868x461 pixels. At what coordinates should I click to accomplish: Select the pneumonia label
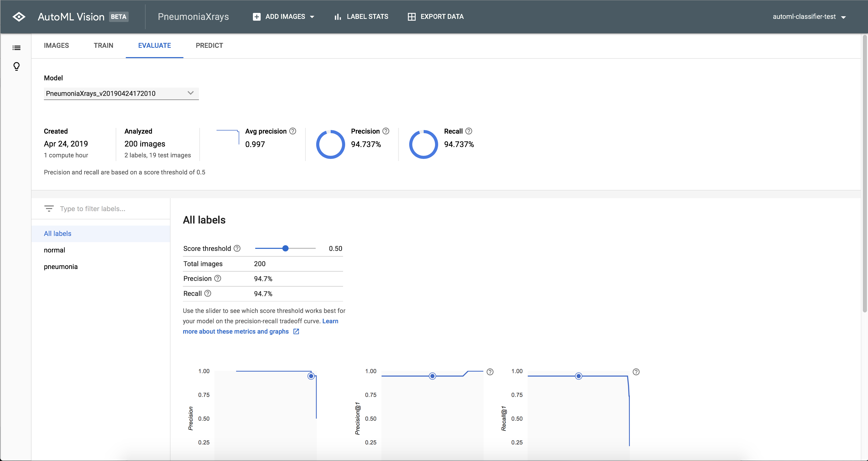point(61,267)
